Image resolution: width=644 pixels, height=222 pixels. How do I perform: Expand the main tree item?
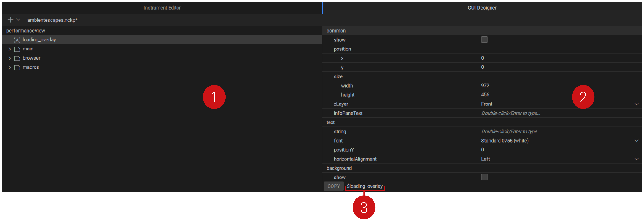pos(10,49)
